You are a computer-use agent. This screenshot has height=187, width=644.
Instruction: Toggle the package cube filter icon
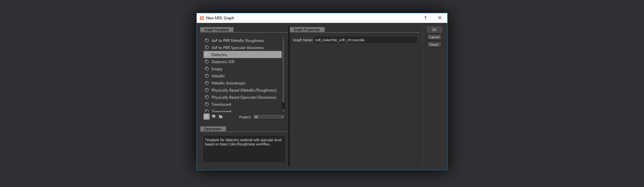[x=213, y=117]
